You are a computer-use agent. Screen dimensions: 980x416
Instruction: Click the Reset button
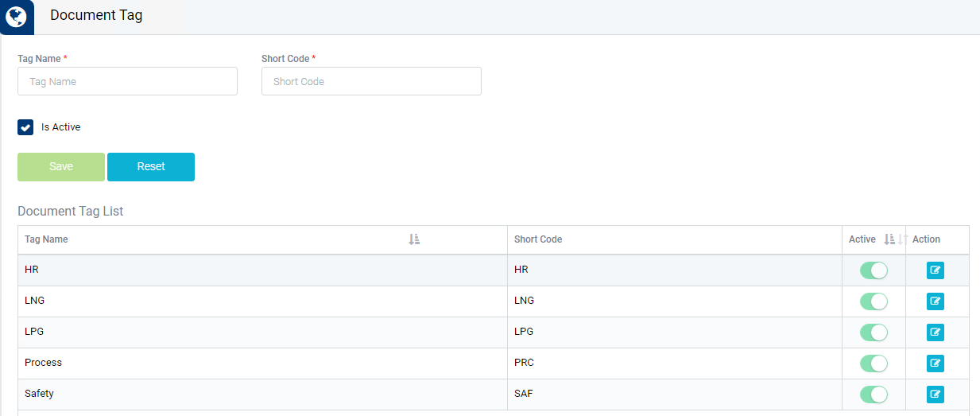(151, 167)
